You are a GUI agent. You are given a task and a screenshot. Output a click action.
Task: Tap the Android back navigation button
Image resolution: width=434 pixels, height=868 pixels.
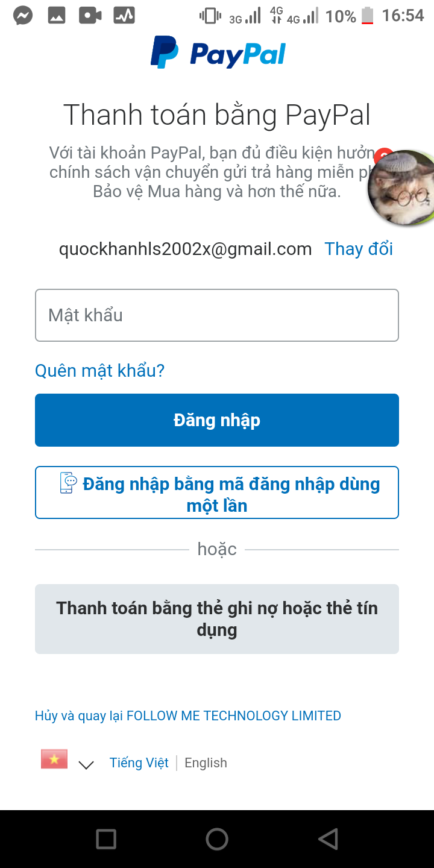[x=328, y=839]
